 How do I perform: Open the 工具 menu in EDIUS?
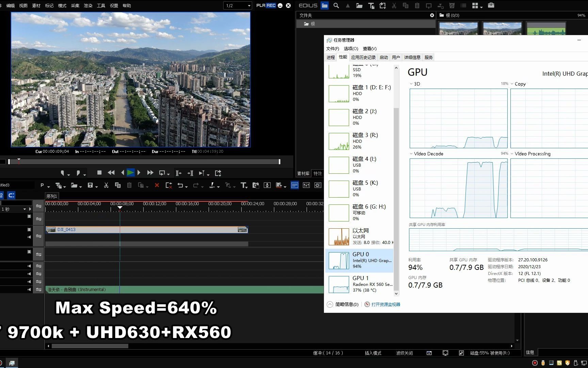click(101, 5)
